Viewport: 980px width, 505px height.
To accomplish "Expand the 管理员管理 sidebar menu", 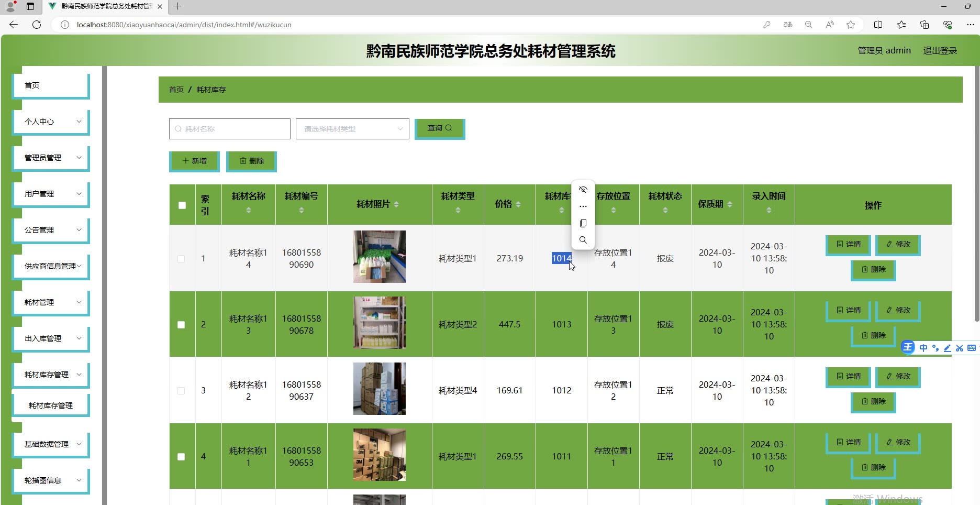I will pos(51,158).
